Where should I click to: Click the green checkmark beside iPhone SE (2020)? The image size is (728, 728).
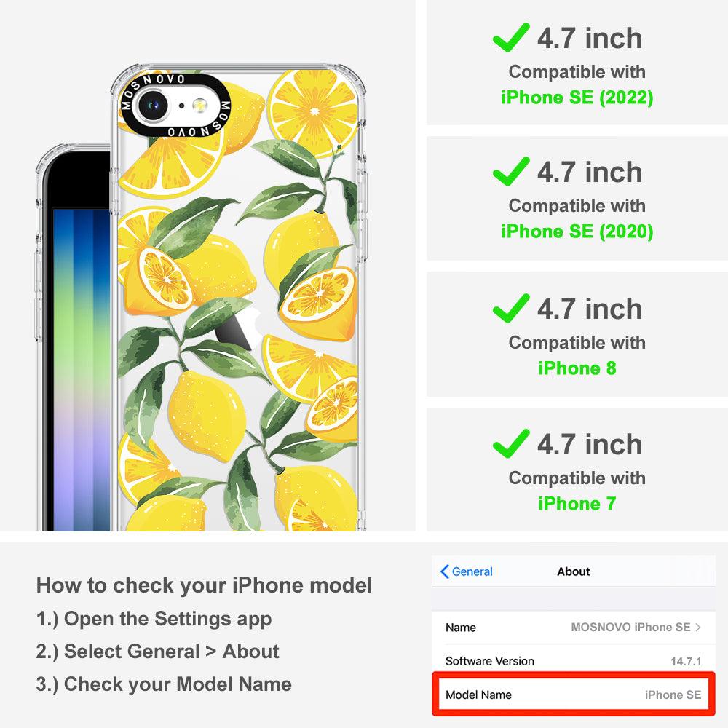point(511,171)
